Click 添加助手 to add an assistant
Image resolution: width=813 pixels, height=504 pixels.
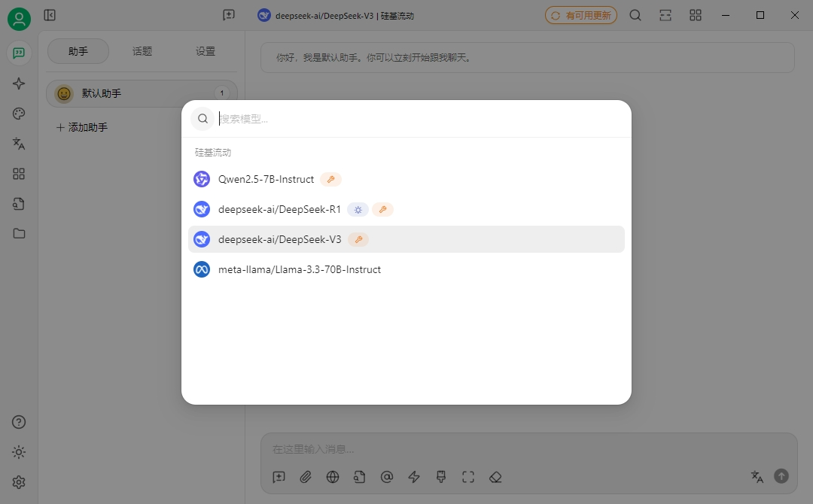[82, 127]
